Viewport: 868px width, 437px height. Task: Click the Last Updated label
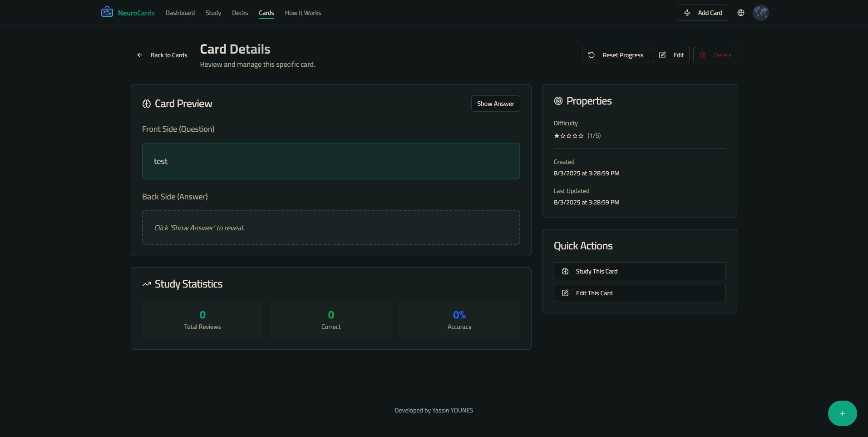(x=572, y=191)
